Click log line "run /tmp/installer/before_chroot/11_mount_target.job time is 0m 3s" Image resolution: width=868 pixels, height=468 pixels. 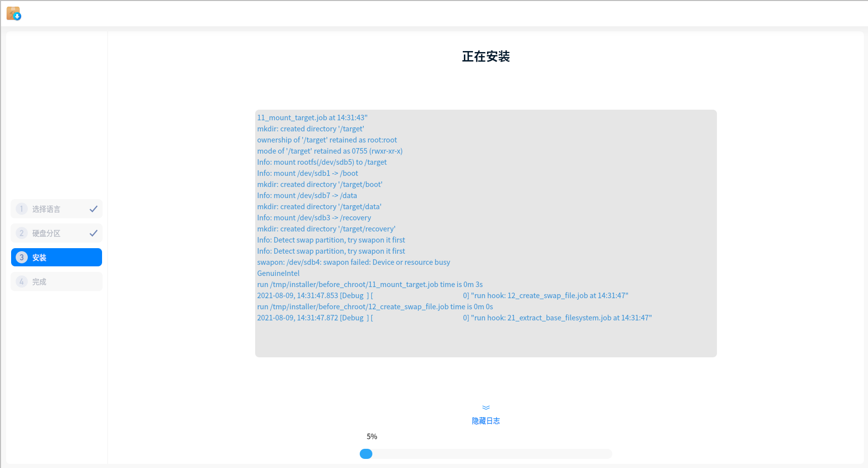[x=370, y=285]
